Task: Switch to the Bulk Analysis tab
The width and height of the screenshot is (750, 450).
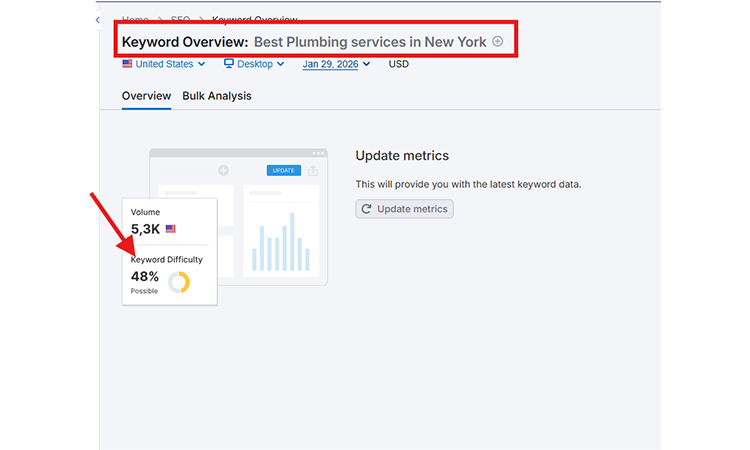Action: (x=217, y=96)
